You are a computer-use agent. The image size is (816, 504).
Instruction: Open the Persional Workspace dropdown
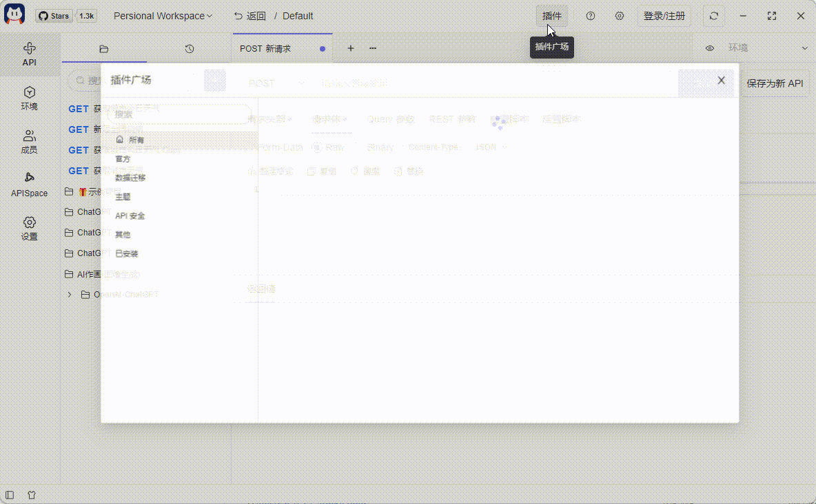pyautogui.click(x=163, y=16)
